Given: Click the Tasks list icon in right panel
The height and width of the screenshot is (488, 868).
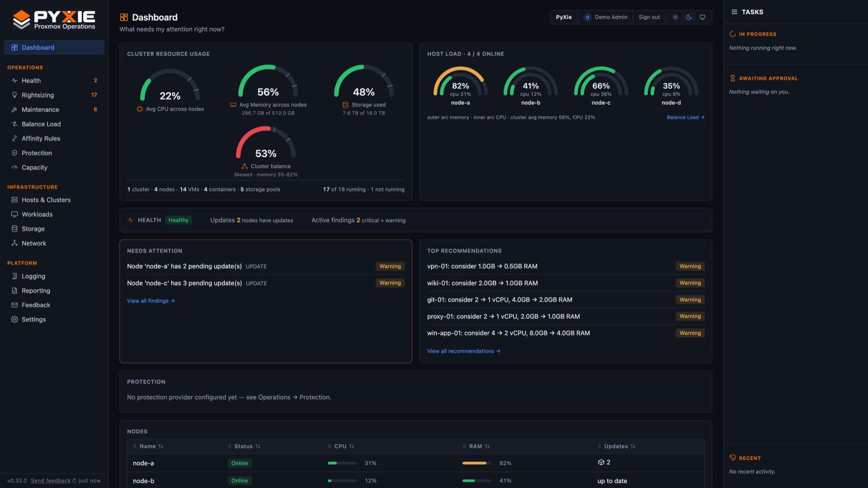Looking at the screenshot, I should 734,12.
